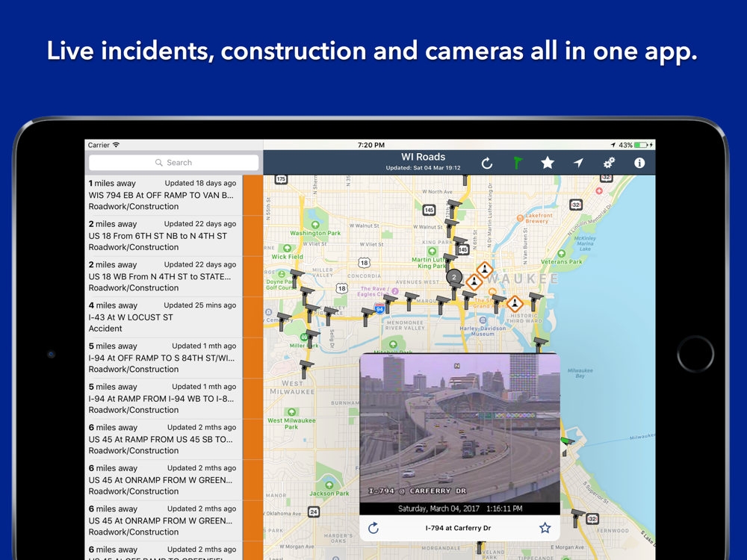Tap the location arrow icon in toolbar
Viewport: 747px width, 560px height.
click(578, 163)
